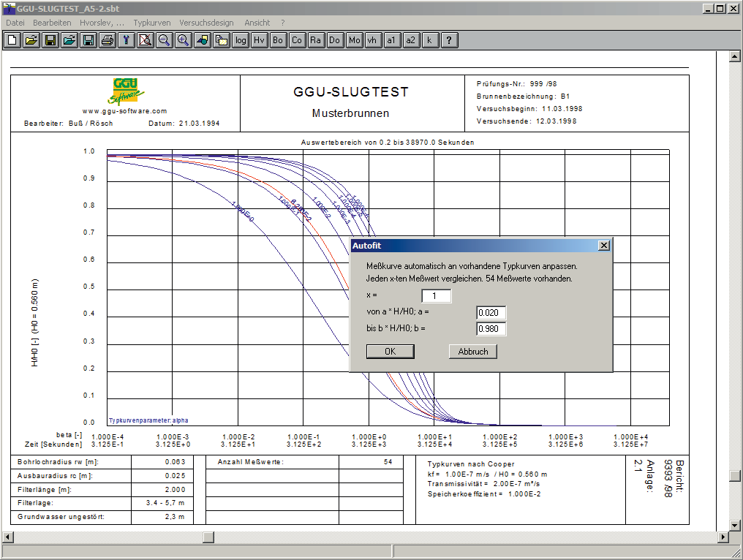Open the Bearbeiten menu
The height and width of the screenshot is (560, 743).
click(x=52, y=23)
